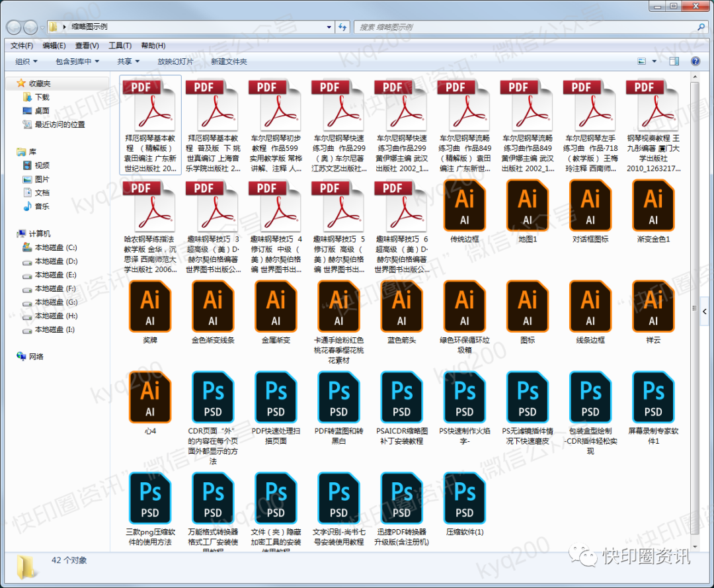Expand the address bar history dropdown arrow
This screenshot has height=588, width=714.
pos(329,27)
